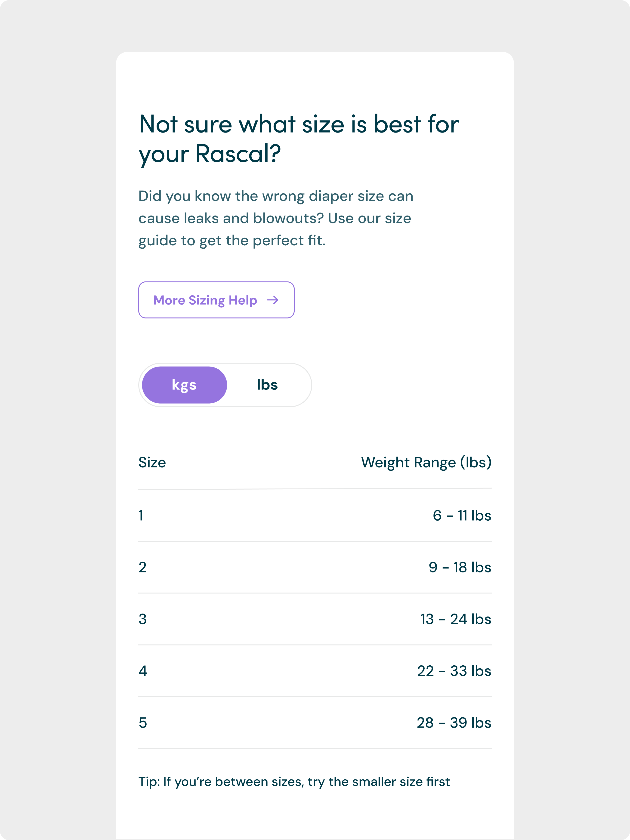The width and height of the screenshot is (630, 840).
Task: Click the diaper size description paragraph
Action: tap(276, 218)
